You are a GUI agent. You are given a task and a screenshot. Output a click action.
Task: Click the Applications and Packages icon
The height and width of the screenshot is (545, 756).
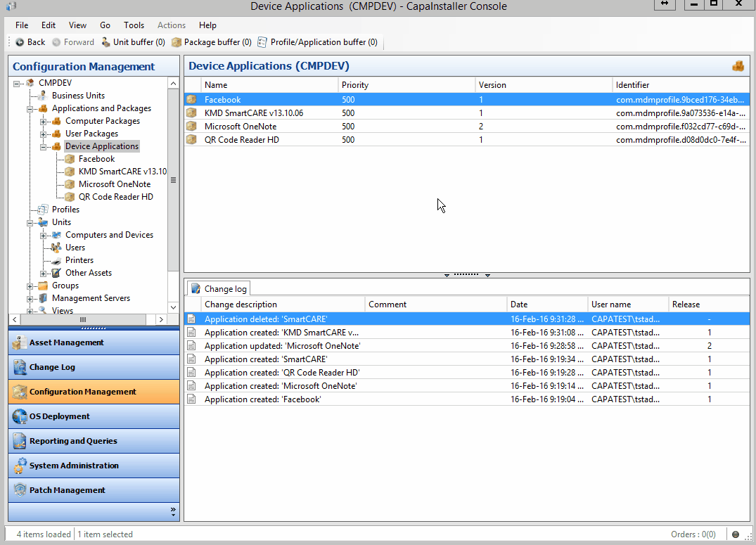(x=43, y=108)
